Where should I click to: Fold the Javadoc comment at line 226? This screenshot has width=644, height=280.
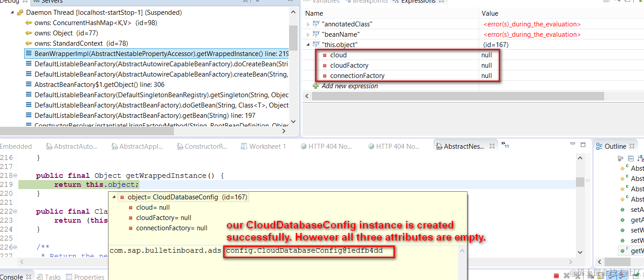[15, 247]
